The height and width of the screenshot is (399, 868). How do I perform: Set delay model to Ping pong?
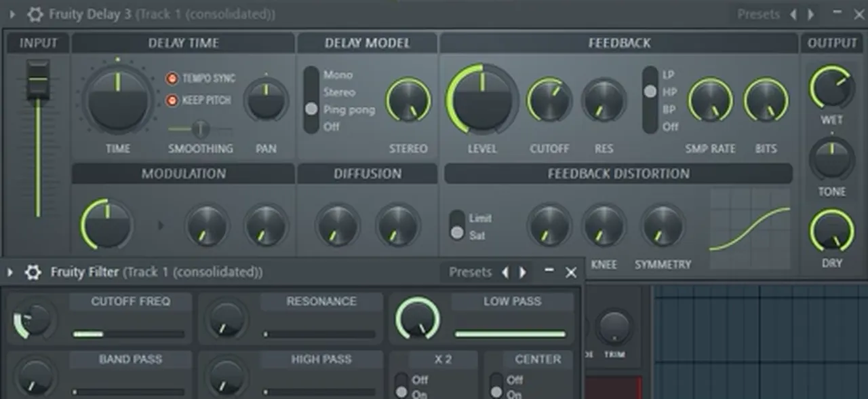pyautogui.click(x=349, y=110)
